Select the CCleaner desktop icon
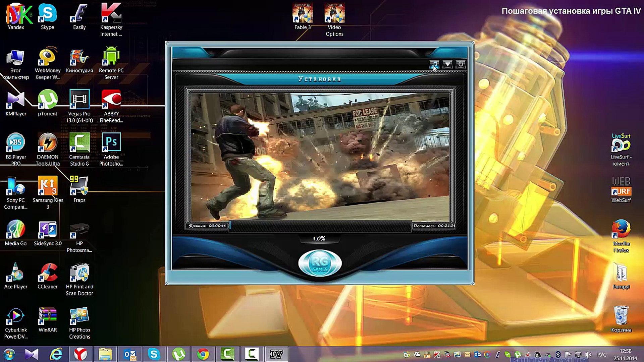This screenshot has width=644, height=362. pos(48,276)
